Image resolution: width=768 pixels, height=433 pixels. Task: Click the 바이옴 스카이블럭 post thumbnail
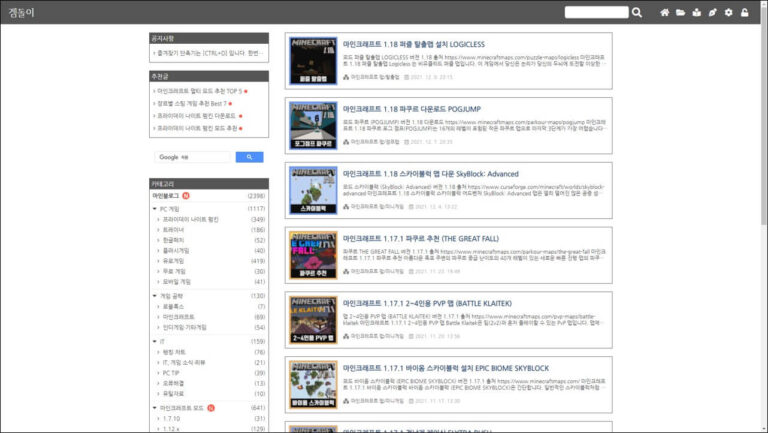(x=313, y=385)
